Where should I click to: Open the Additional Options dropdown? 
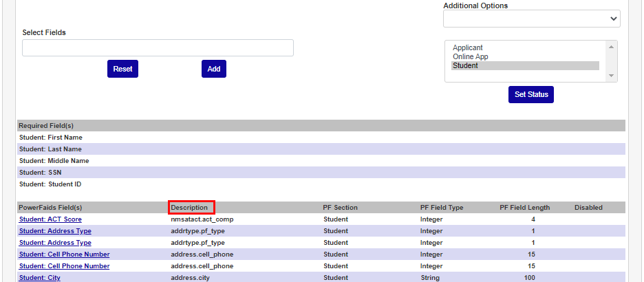(x=531, y=19)
